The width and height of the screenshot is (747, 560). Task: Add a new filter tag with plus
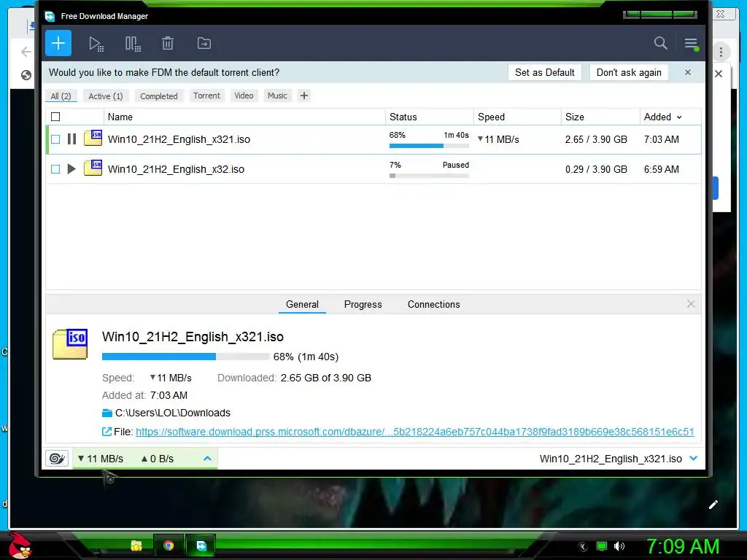click(304, 96)
